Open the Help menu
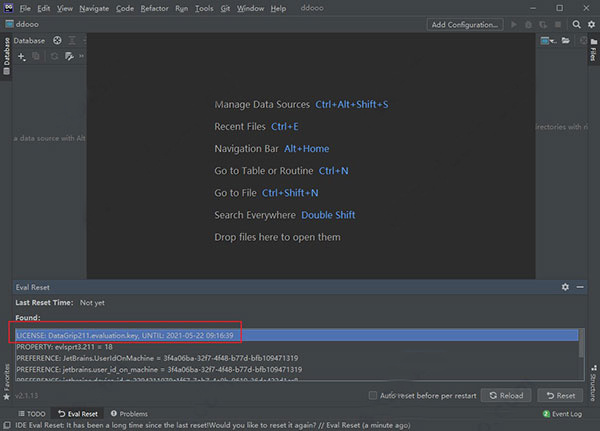The height and width of the screenshot is (431, 600). (x=278, y=8)
